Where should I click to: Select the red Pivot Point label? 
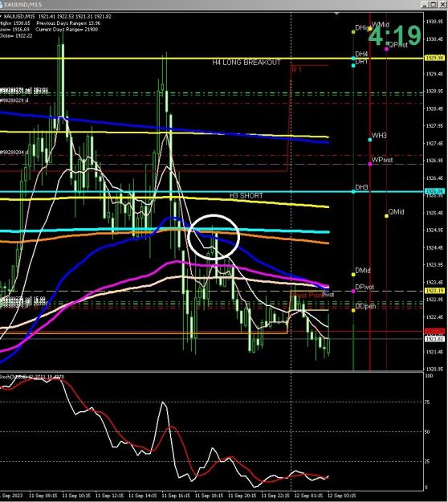point(307,296)
